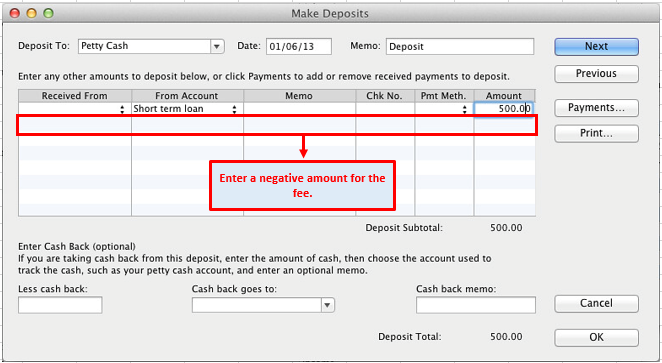Open the Deposit To dropdown arrow
Viewport: 662px width, 363px height.
coord(217,46)
